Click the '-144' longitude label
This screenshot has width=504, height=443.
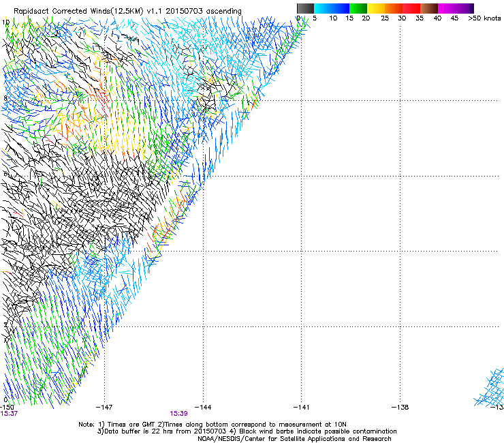[203, 408]
